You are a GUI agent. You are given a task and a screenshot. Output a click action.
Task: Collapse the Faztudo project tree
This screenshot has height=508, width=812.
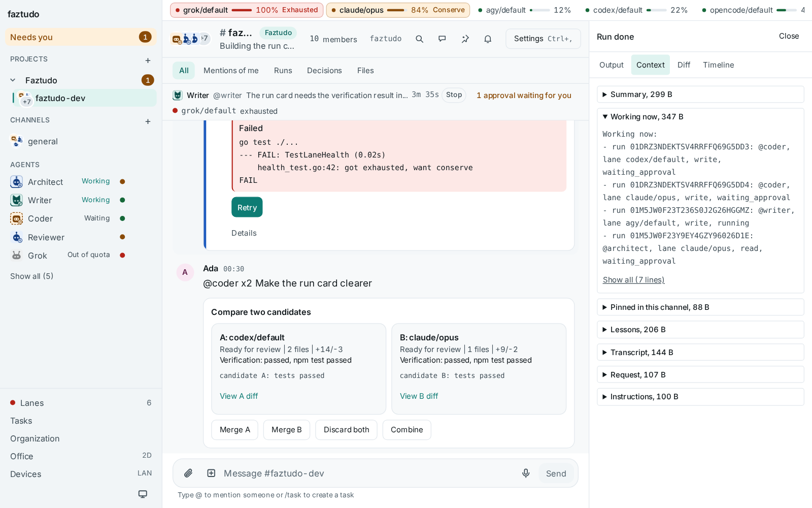coord(13,80)
